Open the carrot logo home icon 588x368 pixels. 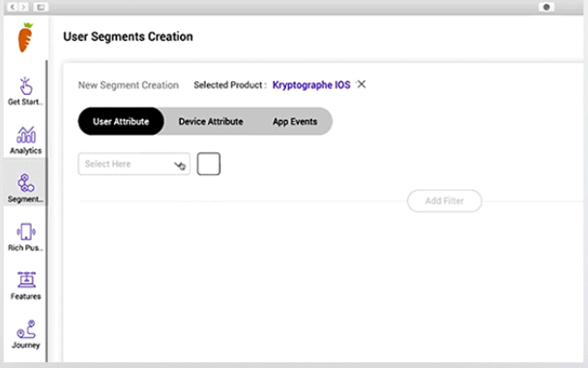(25, 38)
